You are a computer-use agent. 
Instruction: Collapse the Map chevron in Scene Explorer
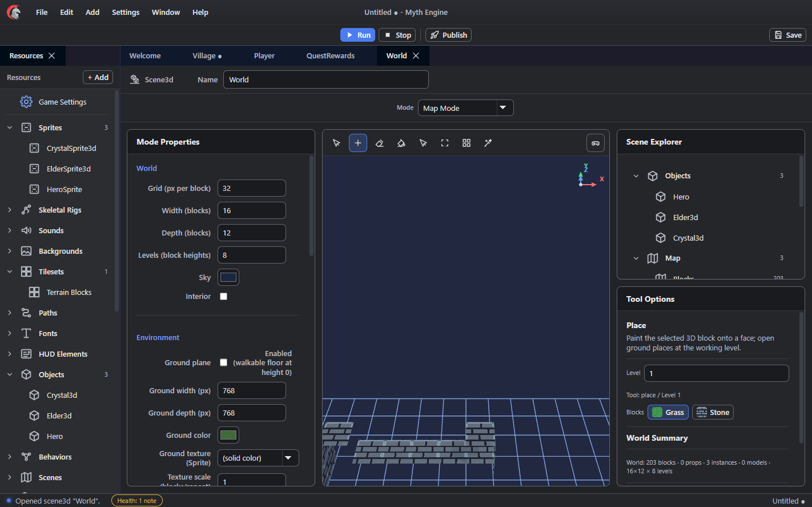[x=636, y=258]
